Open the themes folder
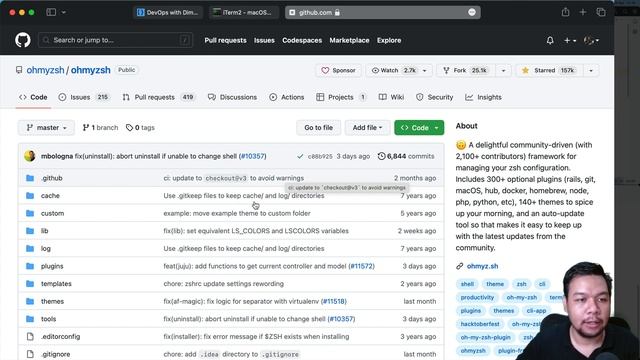640x360 pixels. tap(52, 301)
